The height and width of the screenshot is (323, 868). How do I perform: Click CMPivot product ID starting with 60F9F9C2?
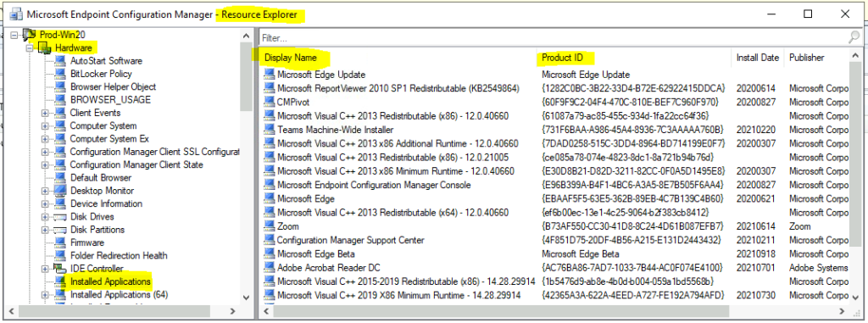click(x=630, y=102)
